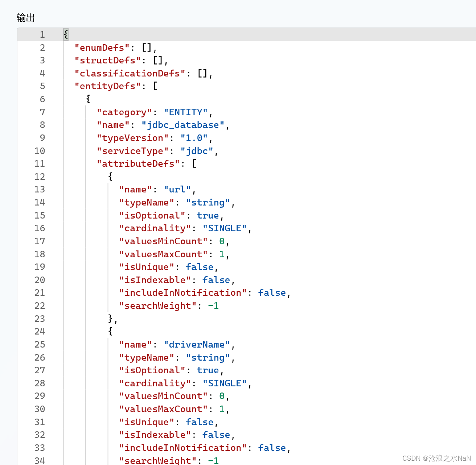Click the 0 value on line 29

point(222,396)
